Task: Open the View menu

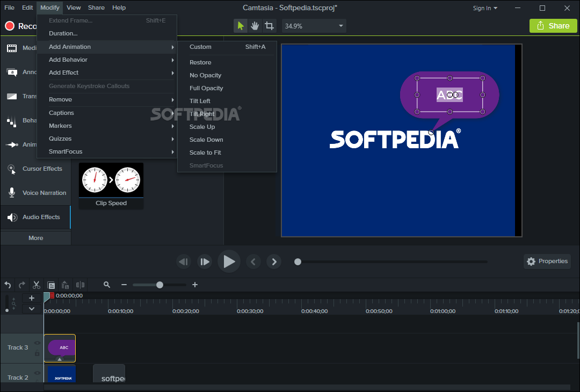Action: (74, 8)
